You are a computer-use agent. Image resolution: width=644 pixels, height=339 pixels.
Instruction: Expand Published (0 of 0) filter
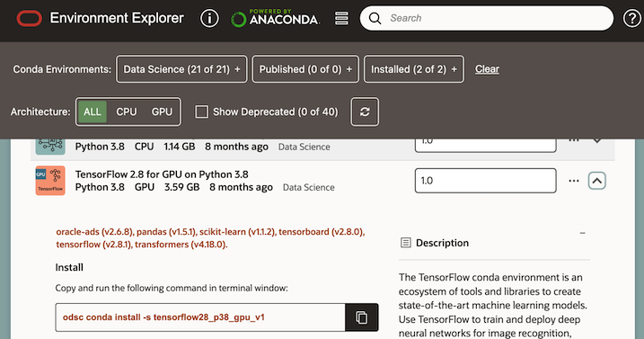[305, 69]
